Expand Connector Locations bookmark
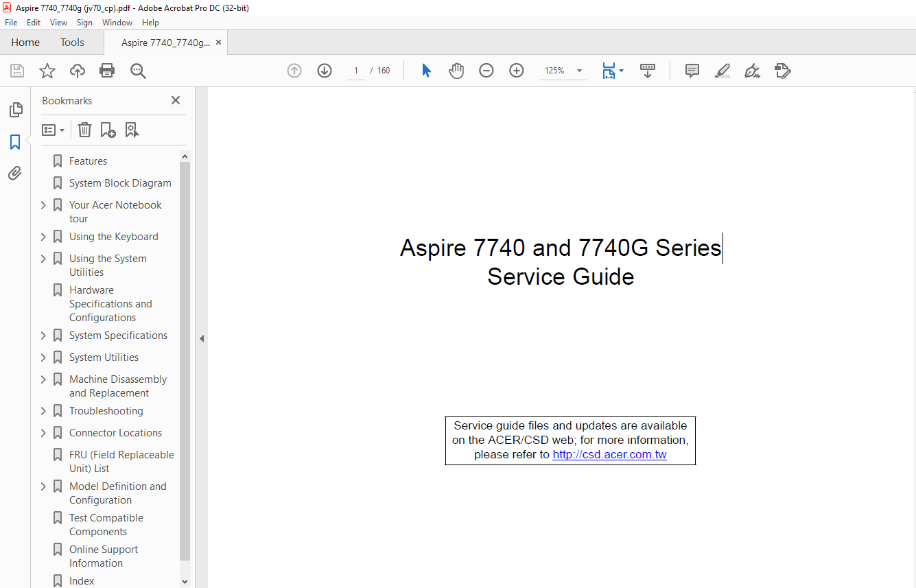916x588 pixels. click(43, 433)
